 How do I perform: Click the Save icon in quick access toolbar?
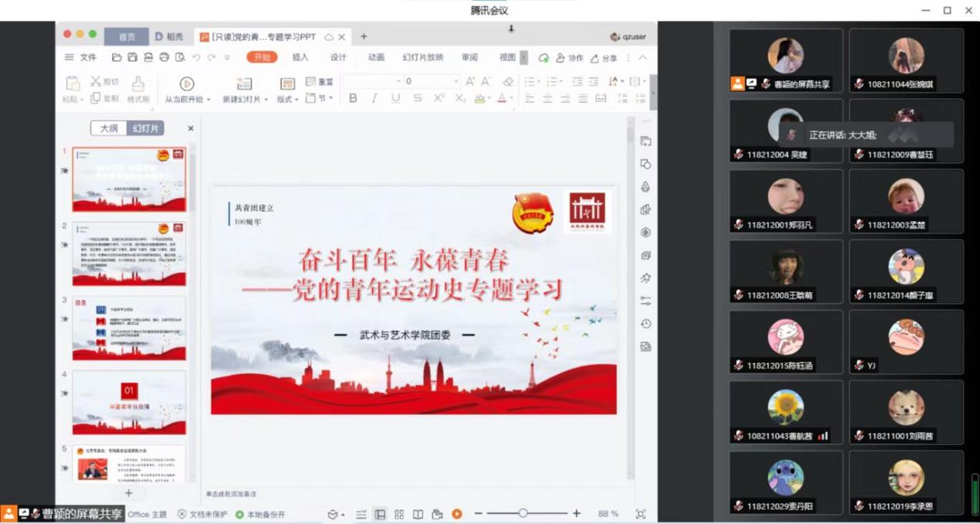(133, 58)
